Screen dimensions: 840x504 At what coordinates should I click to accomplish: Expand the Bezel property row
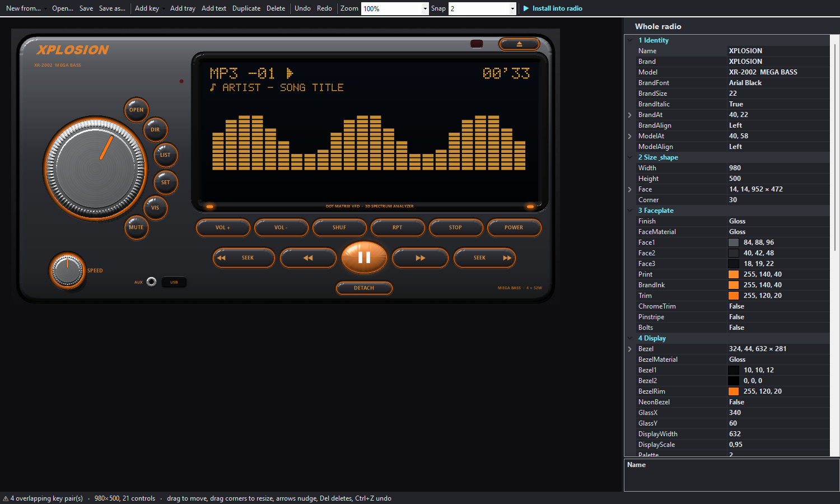630,349
